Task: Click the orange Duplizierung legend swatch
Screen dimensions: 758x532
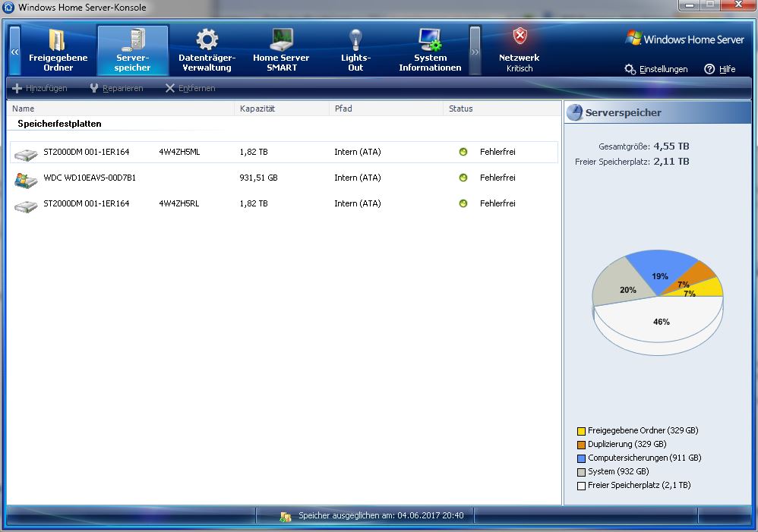Action: pyautogui.click(x=581, y=445)
